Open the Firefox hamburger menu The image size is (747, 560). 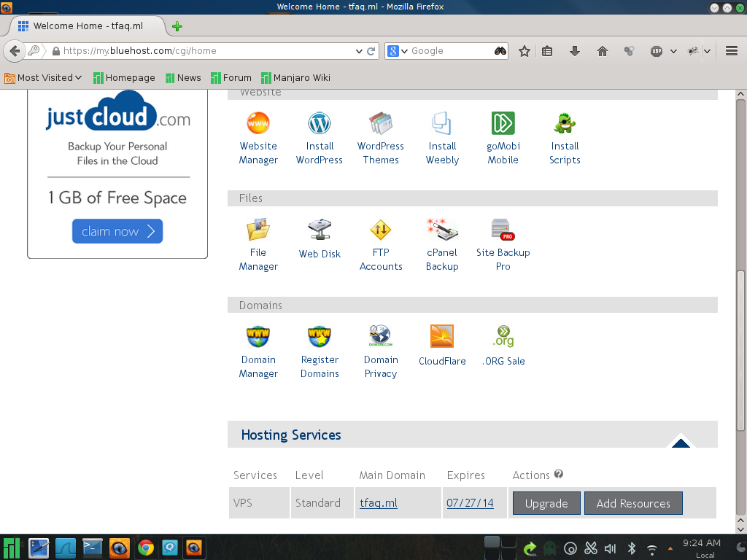(732, 51)
